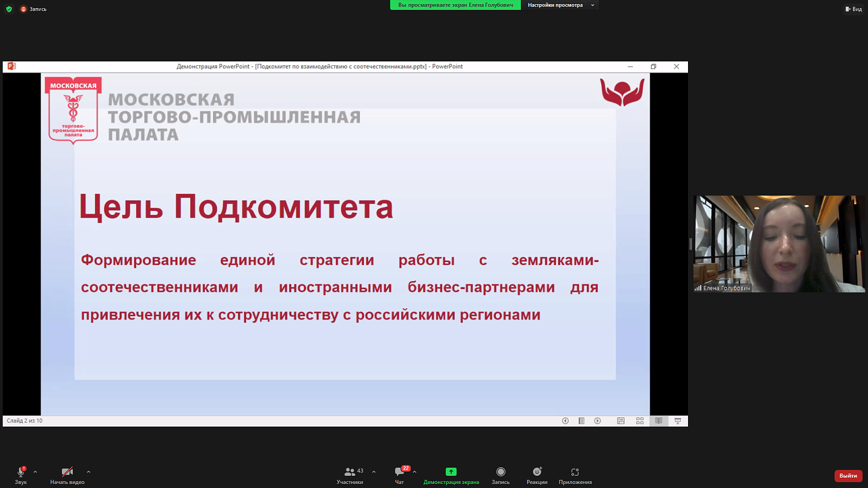The height and width of the screenshot is (488, 868).
Task: Go to the previous slide arrow
Action: coord(565,420)
